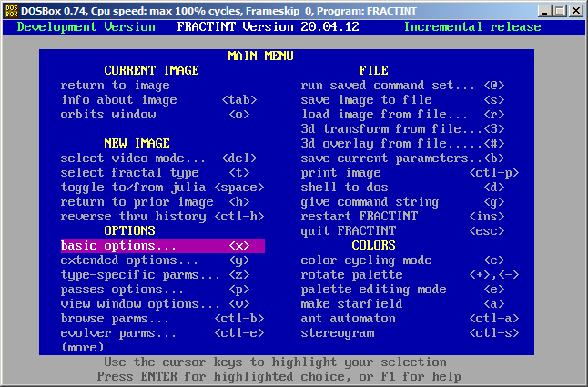Viewport: 588px width, 387px height.
Task: Open 'browse parms...' entry
Action: [x=163, y=319]
